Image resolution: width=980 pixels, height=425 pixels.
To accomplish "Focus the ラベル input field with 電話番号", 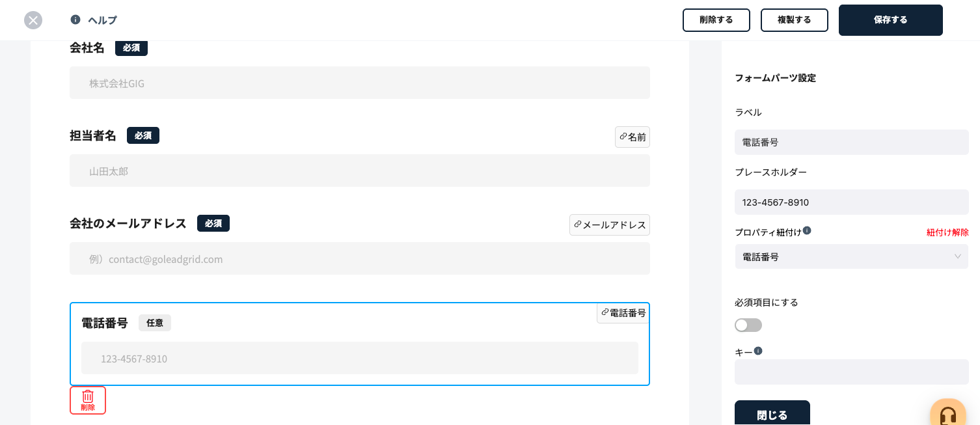I will (851, 142).
